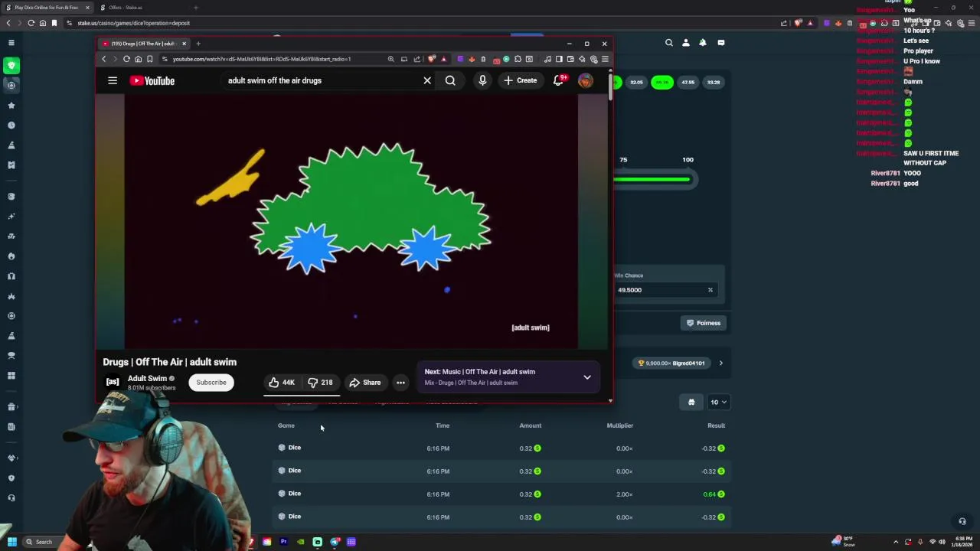
Task: Bookmark the YouTube page via bookmark icon
Action: coord(149,59)
